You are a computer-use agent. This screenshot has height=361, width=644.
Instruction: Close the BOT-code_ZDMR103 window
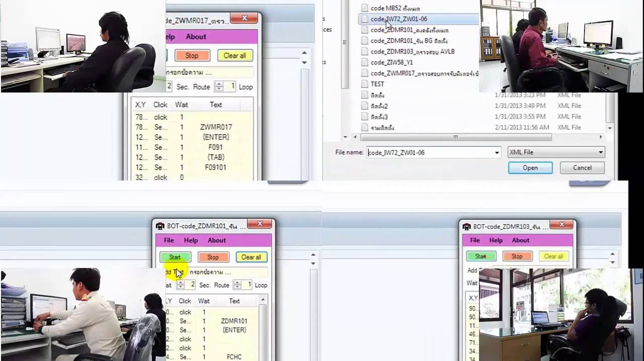click(x=561, y=224)
